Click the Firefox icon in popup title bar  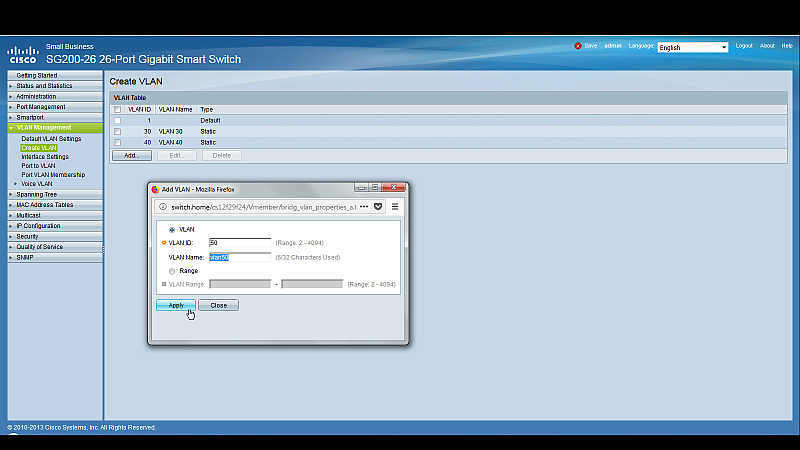[x=155, y=188]
